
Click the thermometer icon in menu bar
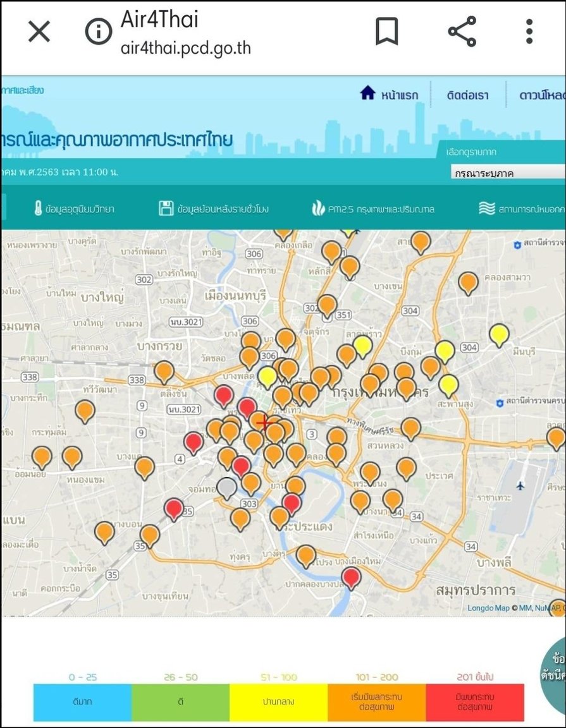pos(38,209)
